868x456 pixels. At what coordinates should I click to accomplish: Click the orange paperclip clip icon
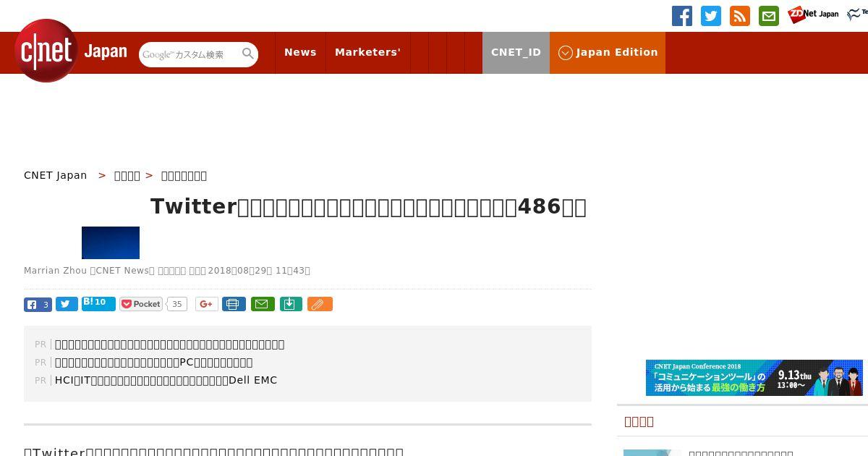pyautogui.click(x=320, y=304)
